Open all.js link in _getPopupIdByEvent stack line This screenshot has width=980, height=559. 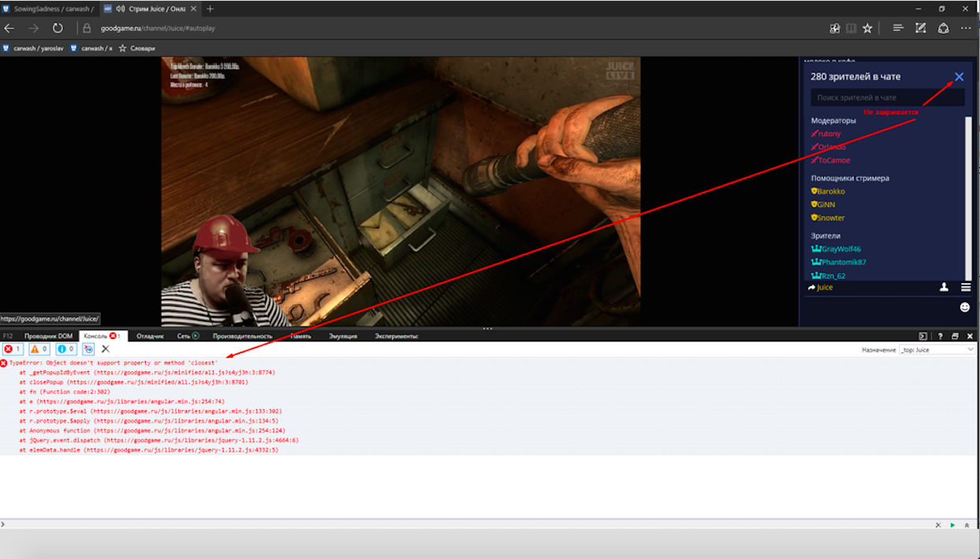[184, 372]
